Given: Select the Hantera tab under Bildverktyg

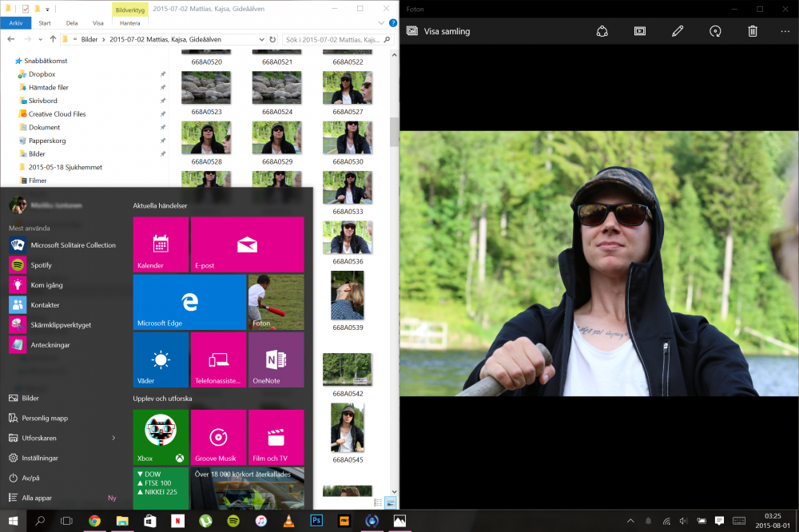Looking at the screenshot, I should click(x=129, y=23).
